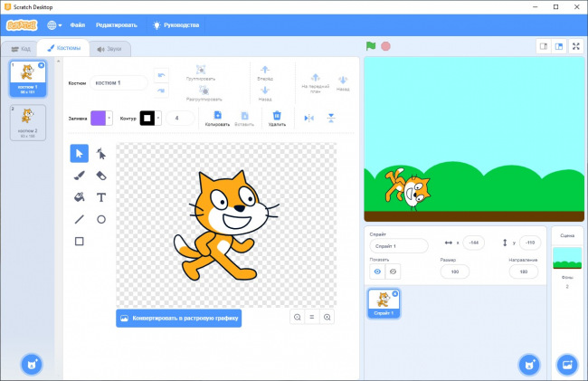
Task: Activate the Rectangle tool
Action: coord(79,241)
